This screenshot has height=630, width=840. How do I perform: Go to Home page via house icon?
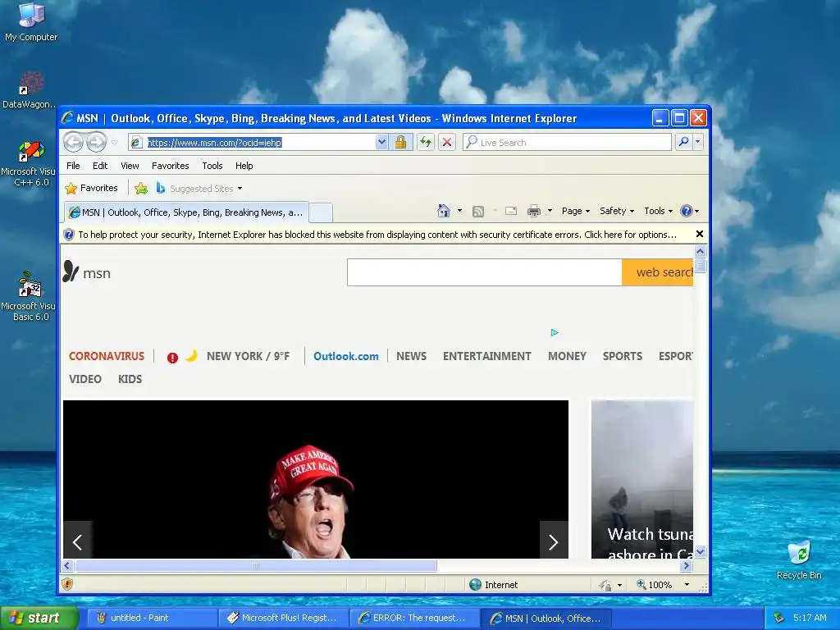tap(444, 211)
